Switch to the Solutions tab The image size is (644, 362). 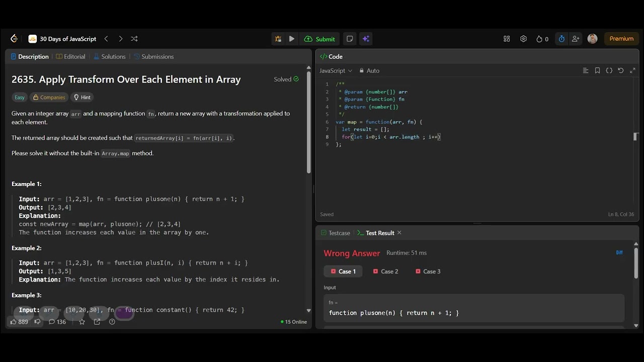coord(110,56)
